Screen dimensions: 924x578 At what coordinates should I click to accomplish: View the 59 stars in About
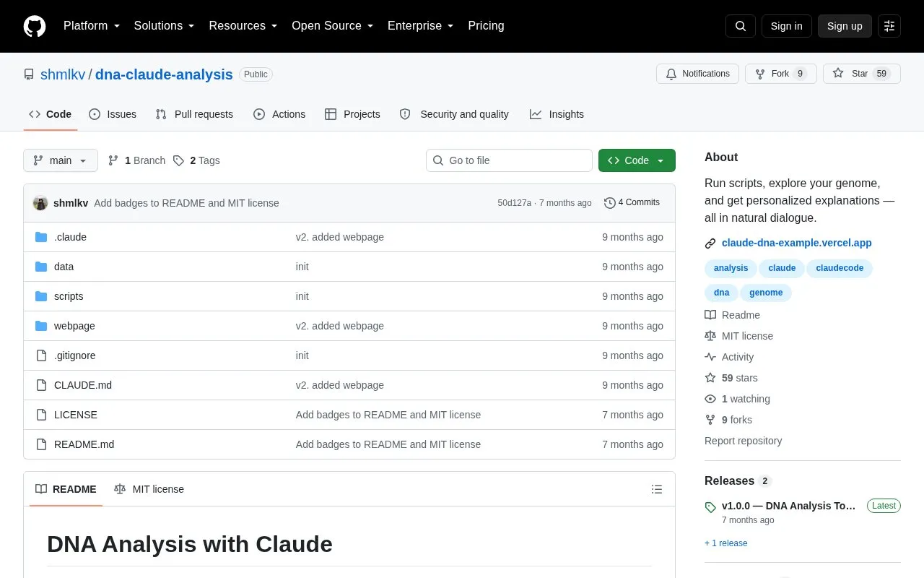(x=731, y=378)
